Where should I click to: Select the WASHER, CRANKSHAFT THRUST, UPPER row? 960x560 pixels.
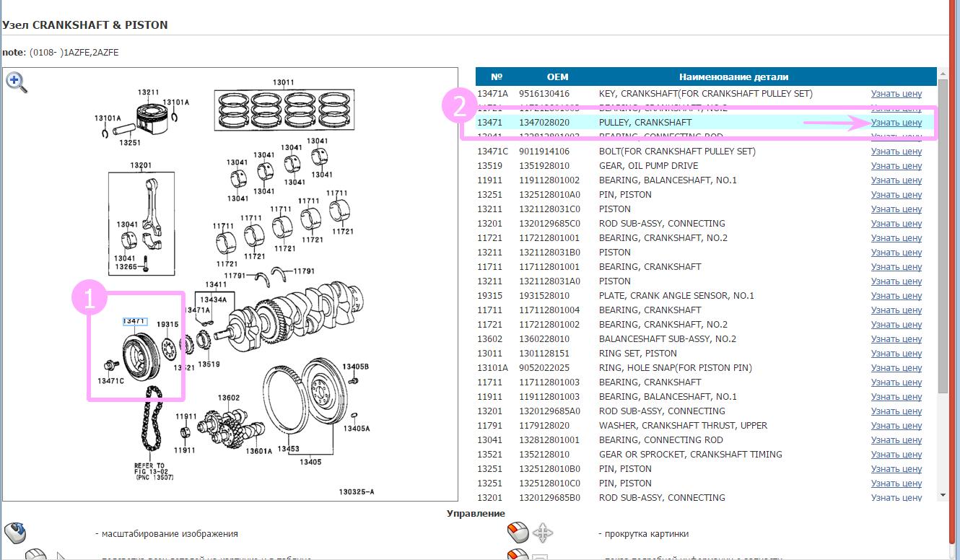[x=682, y=426]
